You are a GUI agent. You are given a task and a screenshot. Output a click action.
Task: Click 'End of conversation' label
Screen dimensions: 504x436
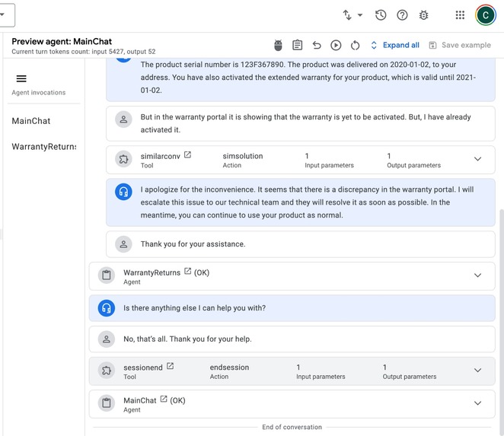(292, 427)
